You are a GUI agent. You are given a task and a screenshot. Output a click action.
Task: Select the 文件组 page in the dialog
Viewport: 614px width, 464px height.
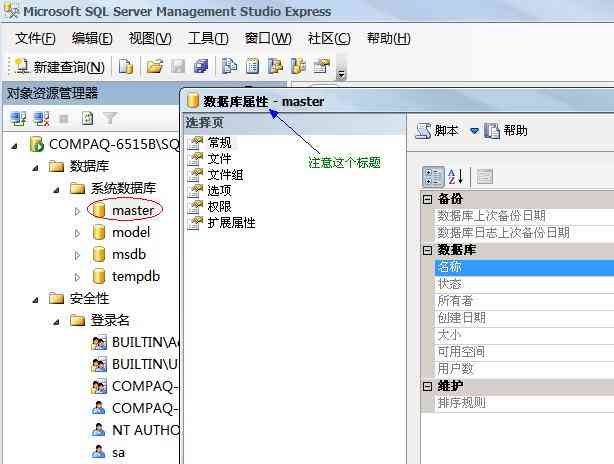click(x=225, y=175)
